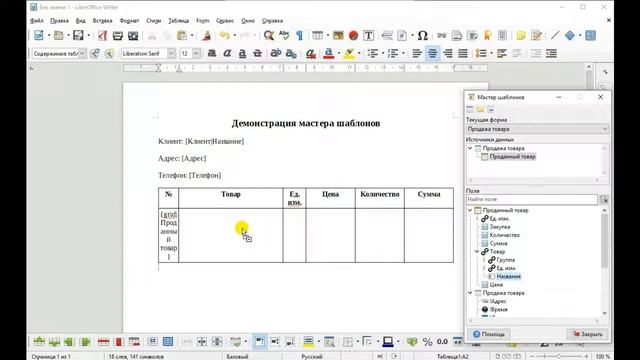Screen dimensions: 640x360
Task: Select the Clone Formatting paintbrush
Action: tap(207, 36)
